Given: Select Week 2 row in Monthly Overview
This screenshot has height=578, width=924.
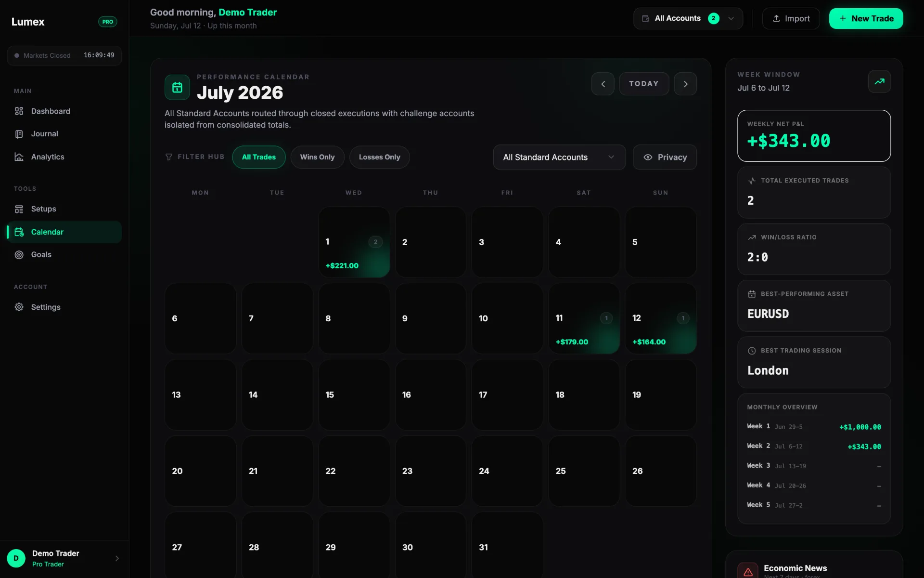Looking at the screenshot, I should tap(814, 447).
